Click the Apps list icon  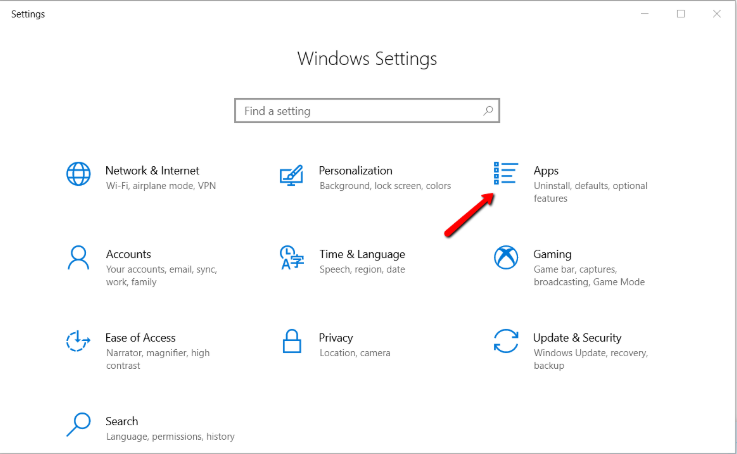506,173
